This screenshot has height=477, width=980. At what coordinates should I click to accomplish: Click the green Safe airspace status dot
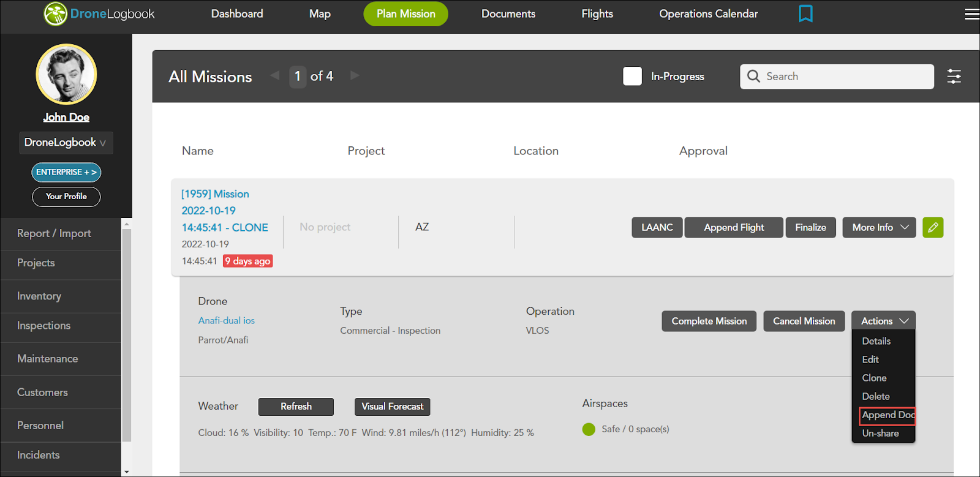coord(589,429)
